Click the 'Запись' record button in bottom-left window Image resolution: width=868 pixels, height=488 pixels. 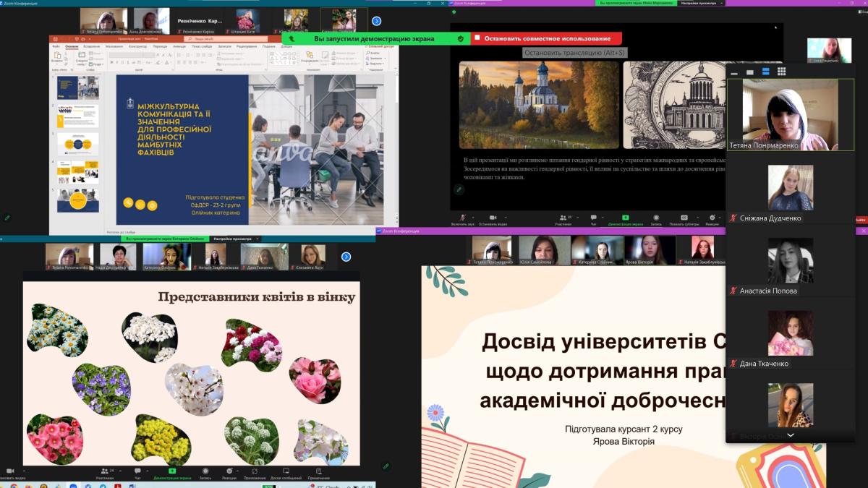205,473
